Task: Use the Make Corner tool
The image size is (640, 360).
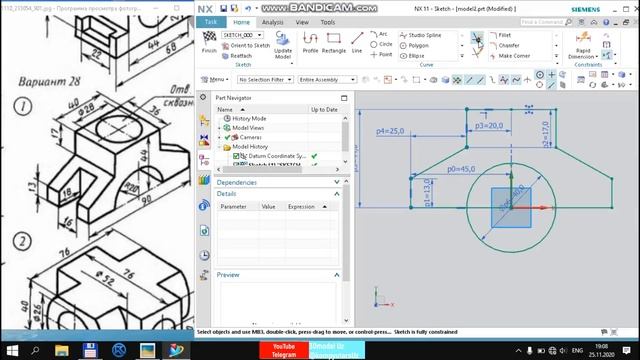Action: [x=510, y=56]
